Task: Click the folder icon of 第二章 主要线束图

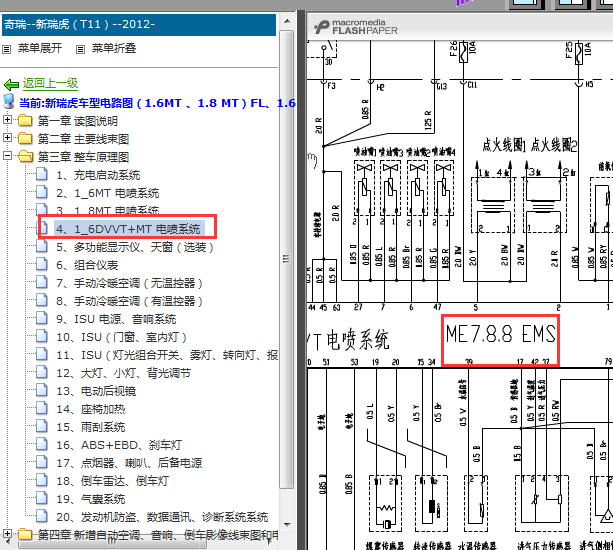Action: pyautogui.click(x=25, y=138)
